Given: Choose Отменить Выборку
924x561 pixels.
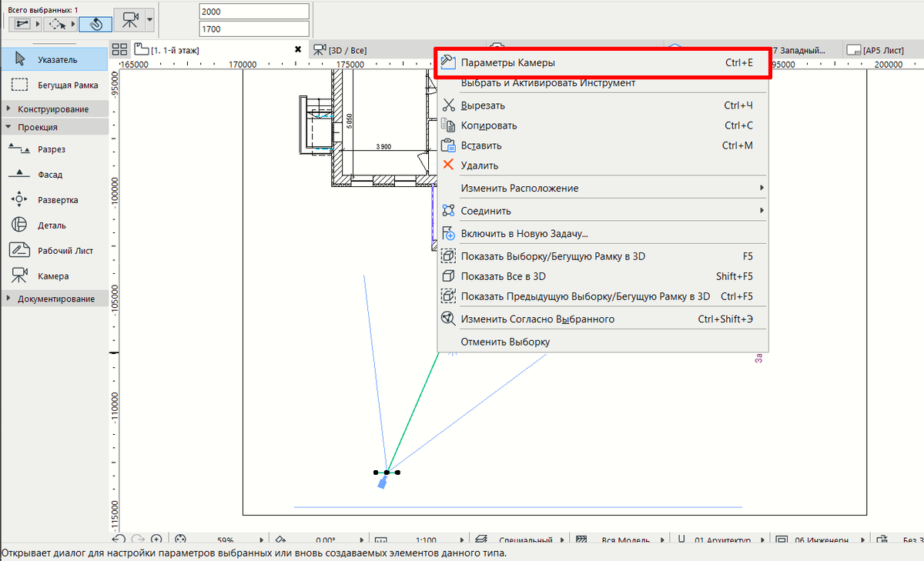Looking at the screenshot, I should coord(603,342).
